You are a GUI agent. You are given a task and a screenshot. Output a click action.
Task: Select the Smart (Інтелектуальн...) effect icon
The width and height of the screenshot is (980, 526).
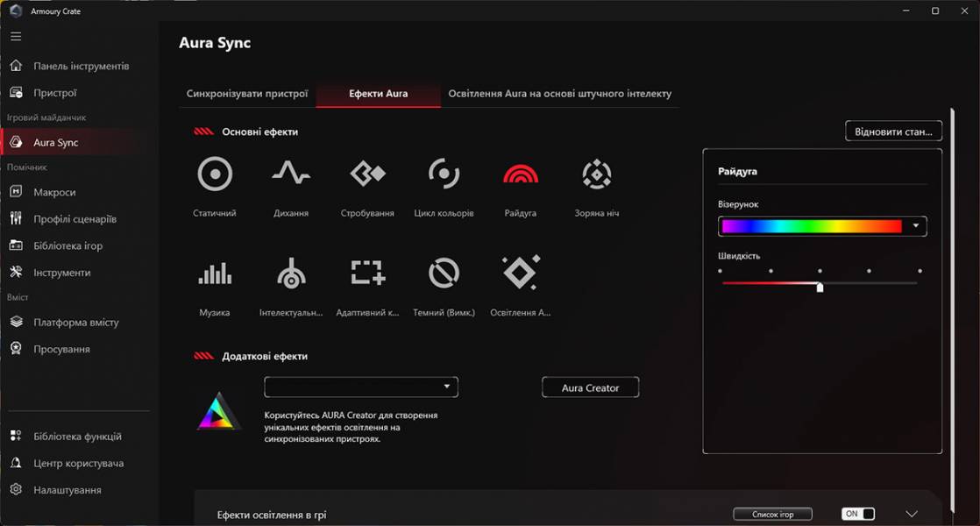tap(291, 273)
